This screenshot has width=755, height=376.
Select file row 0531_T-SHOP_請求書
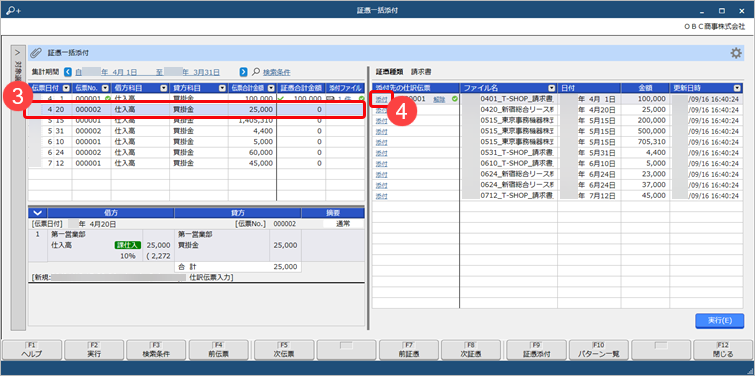[x=559, y=153]
